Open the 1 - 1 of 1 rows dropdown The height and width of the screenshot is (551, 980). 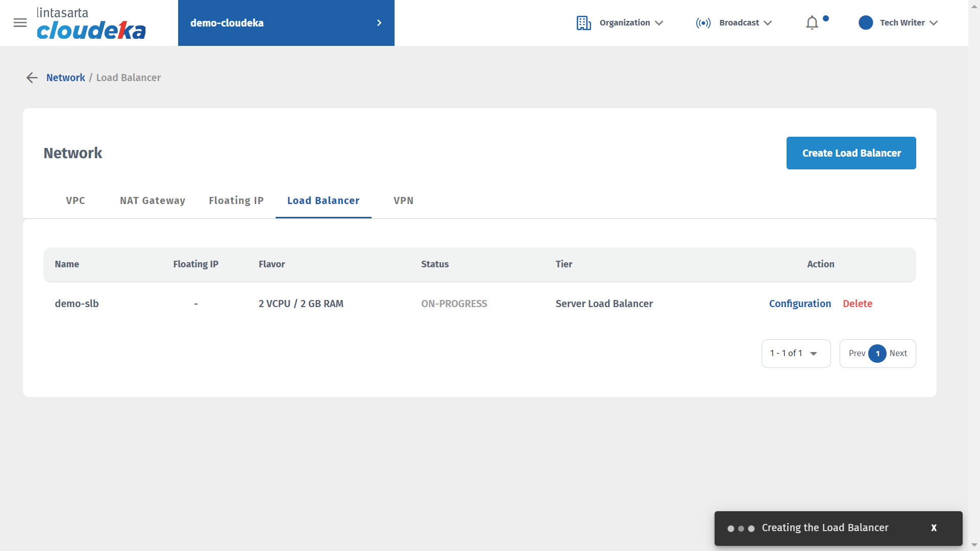[795, 354]
